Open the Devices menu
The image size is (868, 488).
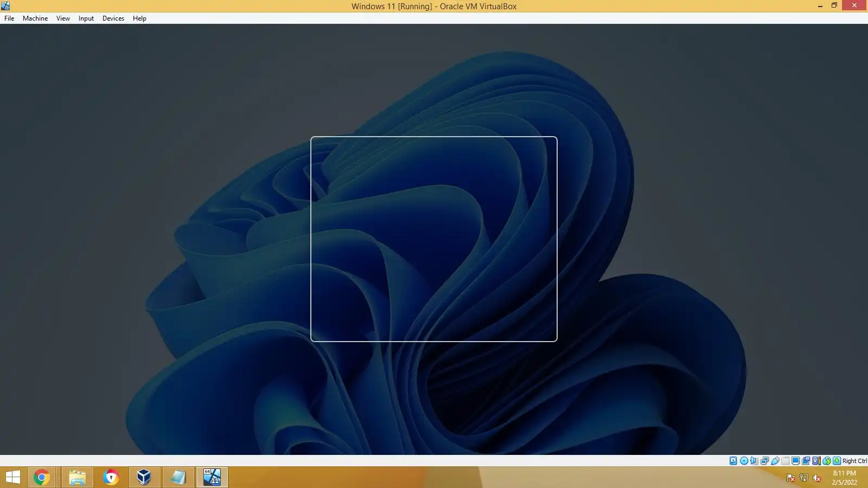(113, 18)
